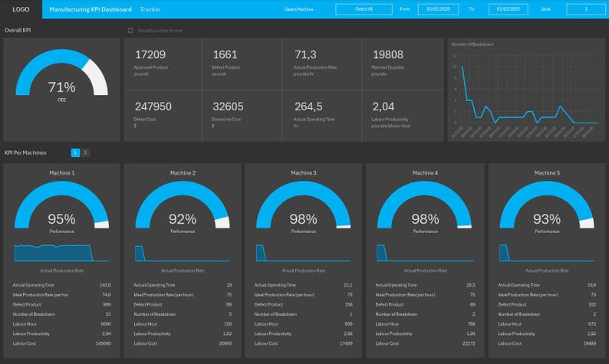Select Machine 4 Ideal Production Rate row
The height and width of the screenshot is (364, 609).
pyautogui.click(x=425, y=295)
